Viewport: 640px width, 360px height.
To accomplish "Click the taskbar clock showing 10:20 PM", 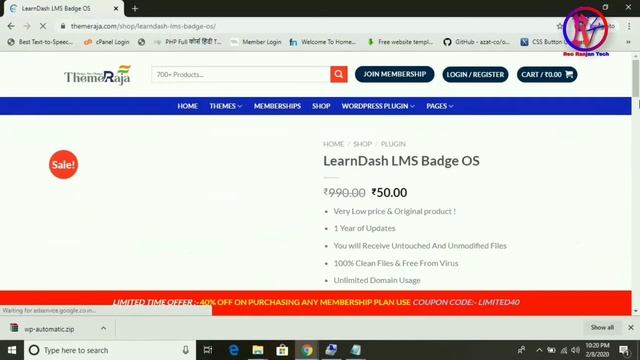I will pos(597,350).
